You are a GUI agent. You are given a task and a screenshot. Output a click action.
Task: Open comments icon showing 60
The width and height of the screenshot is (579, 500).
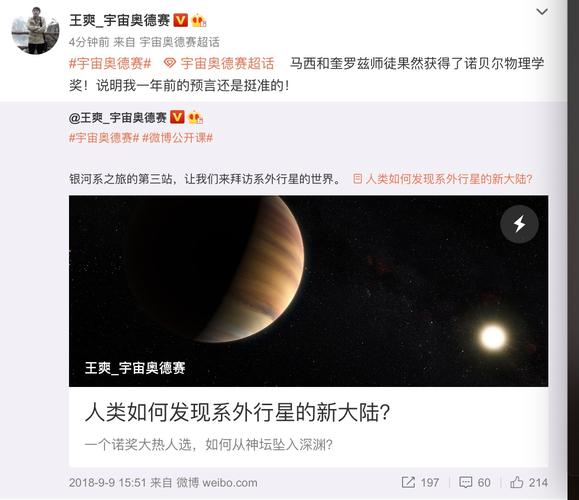pyautogui.click(x=474, y=482)
